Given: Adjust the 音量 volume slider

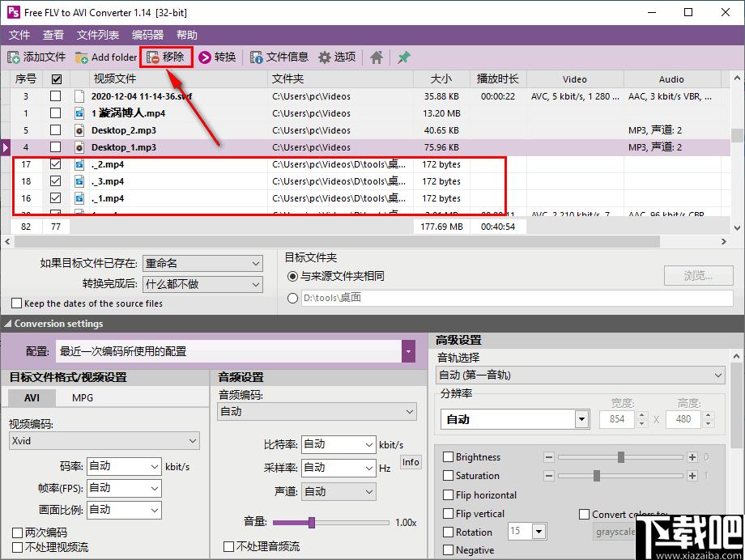Looking at the screenshot, I should point(312,523).
